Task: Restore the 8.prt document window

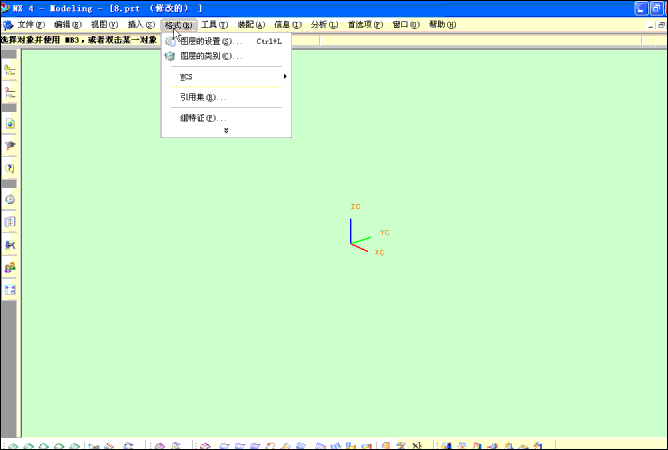Action: 662,26
